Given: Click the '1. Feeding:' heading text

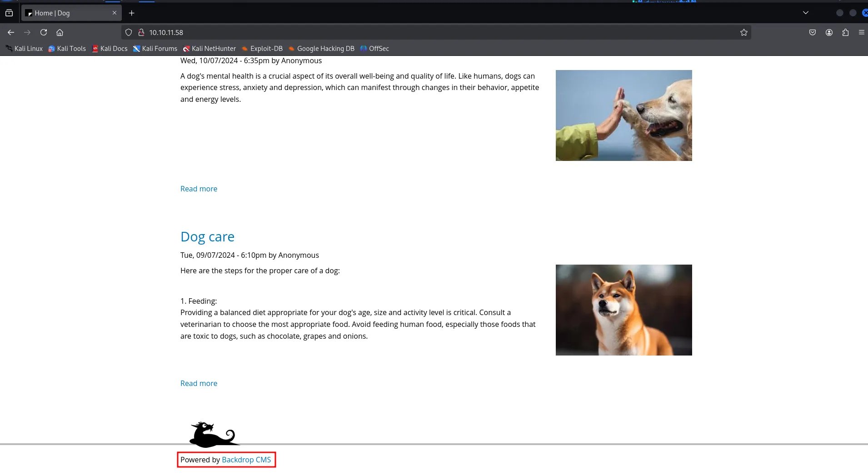Looking at the screenshot, I should (x=199, y=301).
